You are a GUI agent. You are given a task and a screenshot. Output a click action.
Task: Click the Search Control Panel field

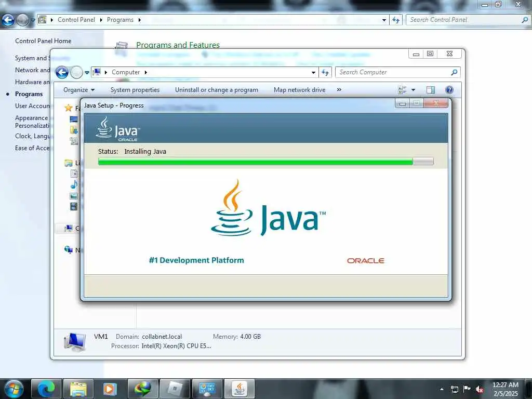(464, 20)
